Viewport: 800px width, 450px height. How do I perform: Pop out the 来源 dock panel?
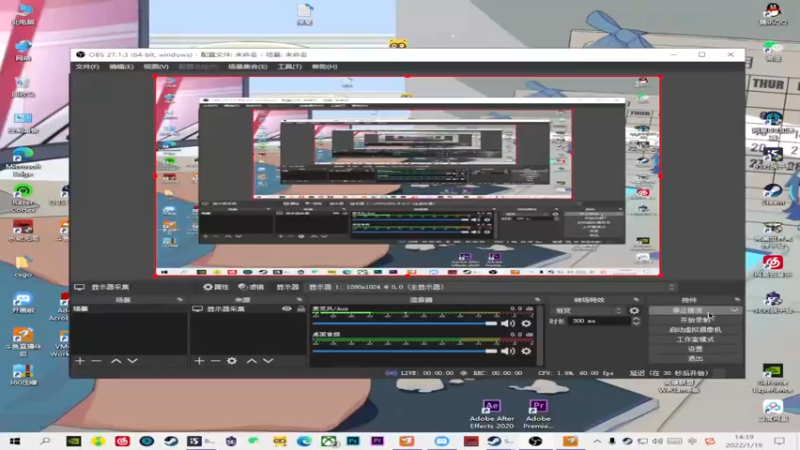pos(299,300)
